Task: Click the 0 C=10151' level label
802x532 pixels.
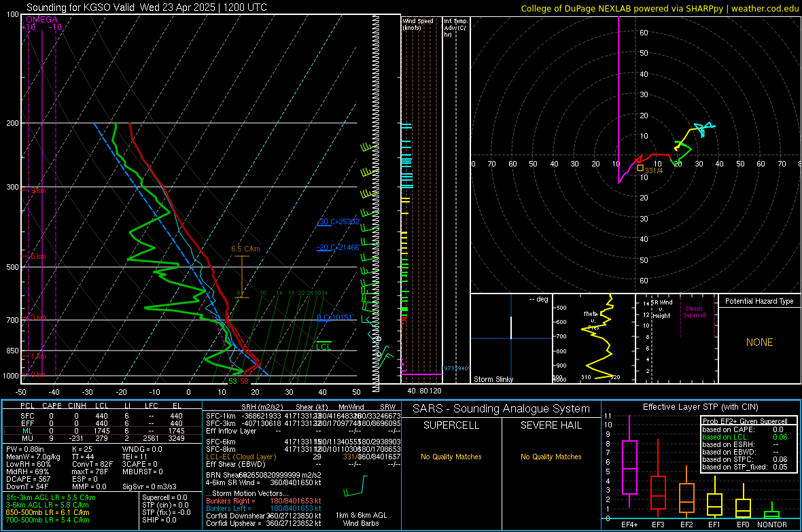Action: point(335,317)
